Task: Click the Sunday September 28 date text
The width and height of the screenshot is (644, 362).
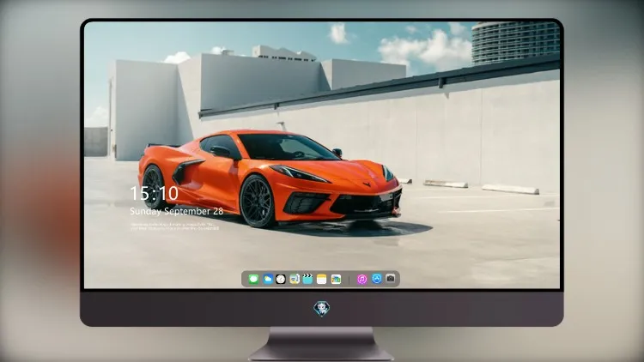Action: pos(177,211)
